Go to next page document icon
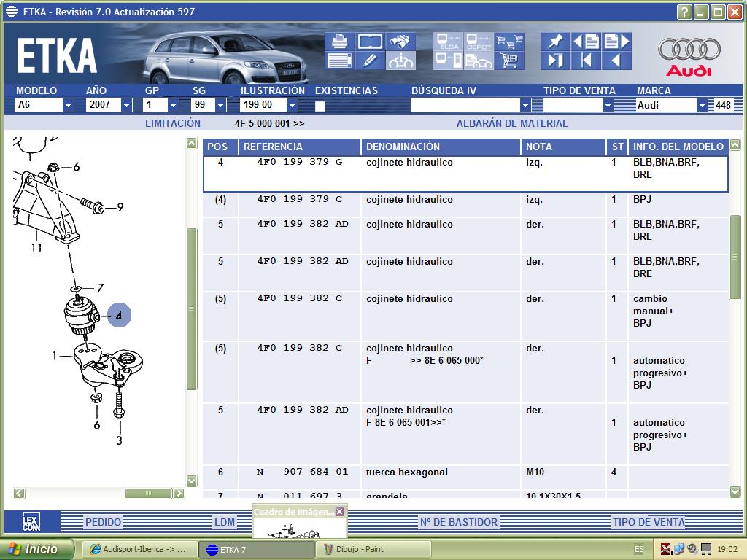This screenshot has width=747, height=560. [x=616, y=42]
